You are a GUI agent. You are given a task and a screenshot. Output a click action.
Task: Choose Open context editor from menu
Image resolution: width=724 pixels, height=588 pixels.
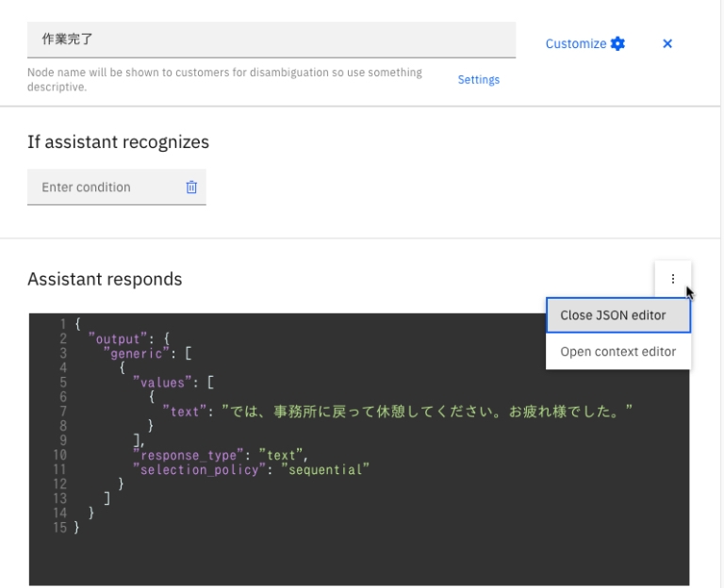(617, 351)
